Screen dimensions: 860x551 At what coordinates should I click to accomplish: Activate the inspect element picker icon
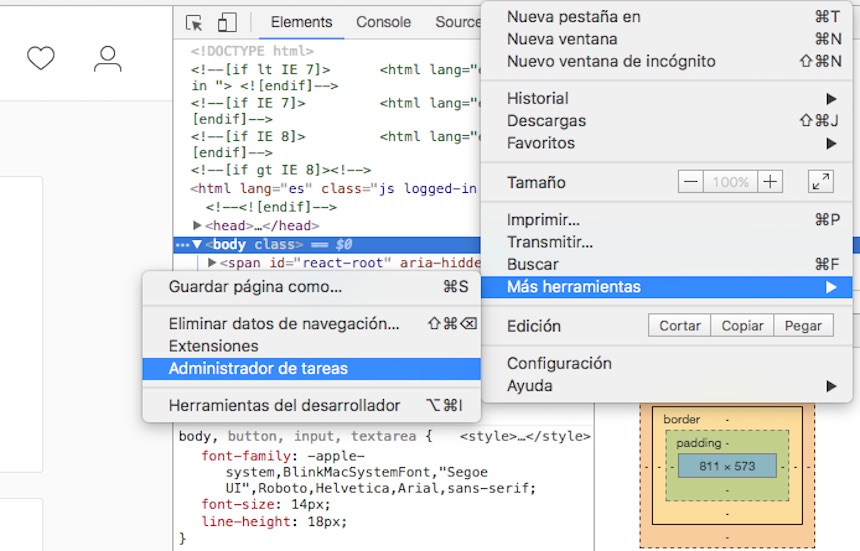[x=195, y=22]
